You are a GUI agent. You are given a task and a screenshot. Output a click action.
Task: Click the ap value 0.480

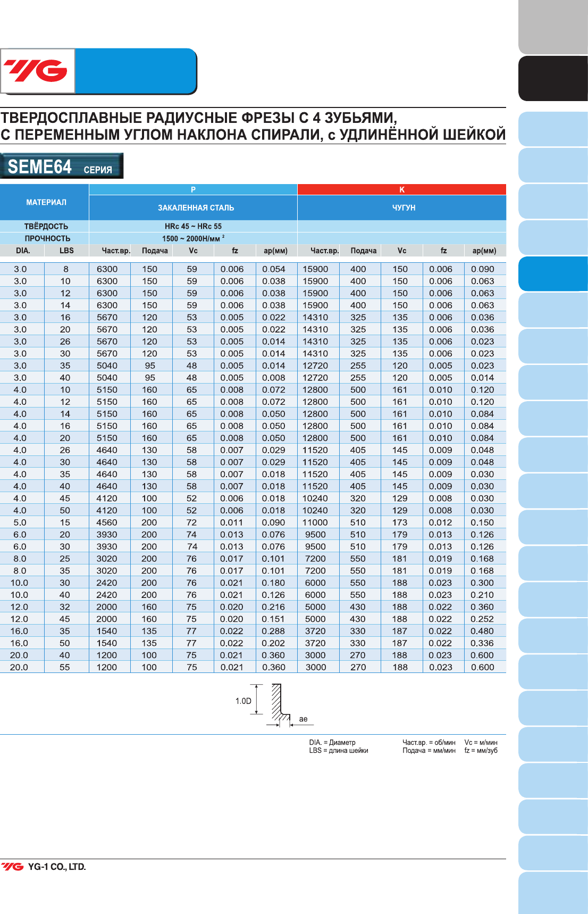click(x=482, y=631)
